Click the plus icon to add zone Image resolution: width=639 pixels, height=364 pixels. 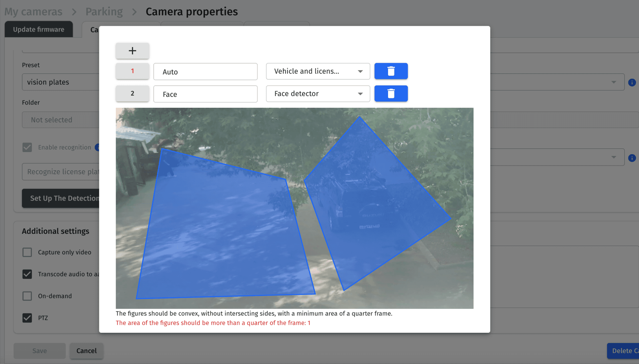click(x=132, y=51)
